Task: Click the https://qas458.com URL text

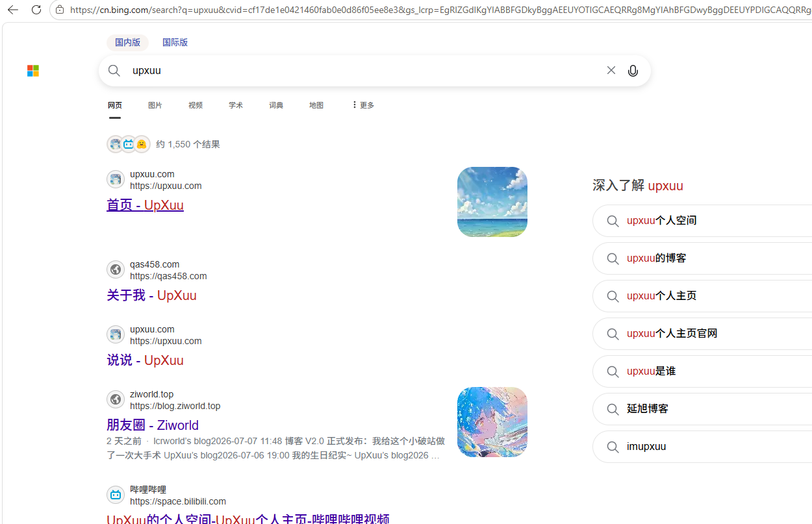Action: pos(168,276)
